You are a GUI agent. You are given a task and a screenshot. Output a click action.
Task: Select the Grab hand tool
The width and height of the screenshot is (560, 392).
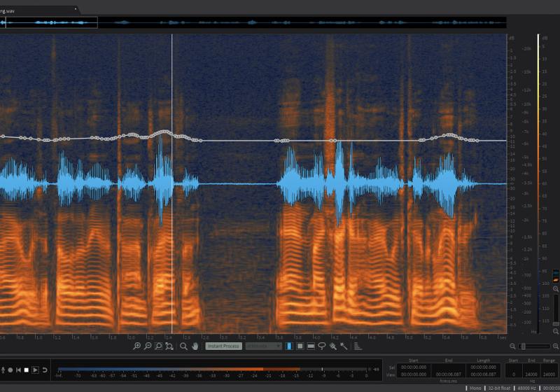click(195, 346)
